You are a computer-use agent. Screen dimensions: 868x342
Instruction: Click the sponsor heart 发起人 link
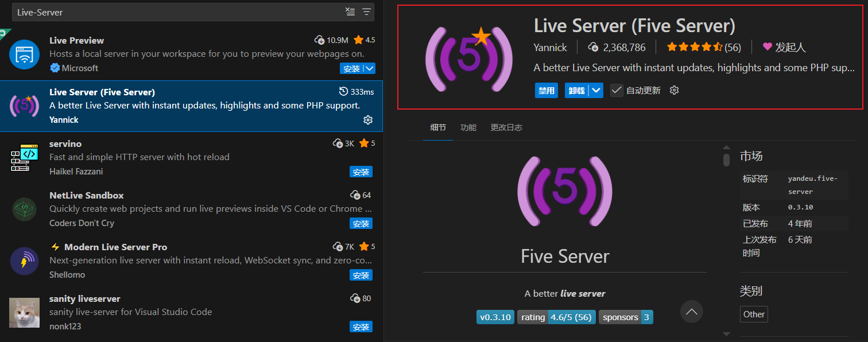coord(784,47)
